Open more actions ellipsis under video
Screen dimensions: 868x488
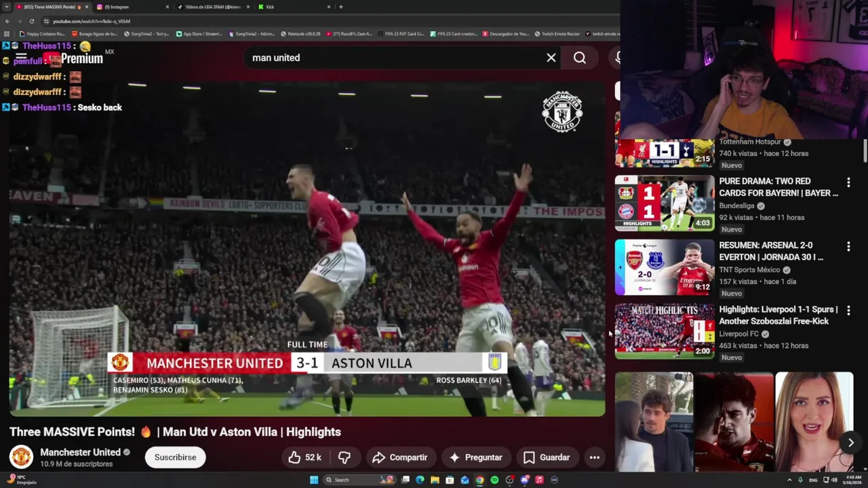click(594, 457)
